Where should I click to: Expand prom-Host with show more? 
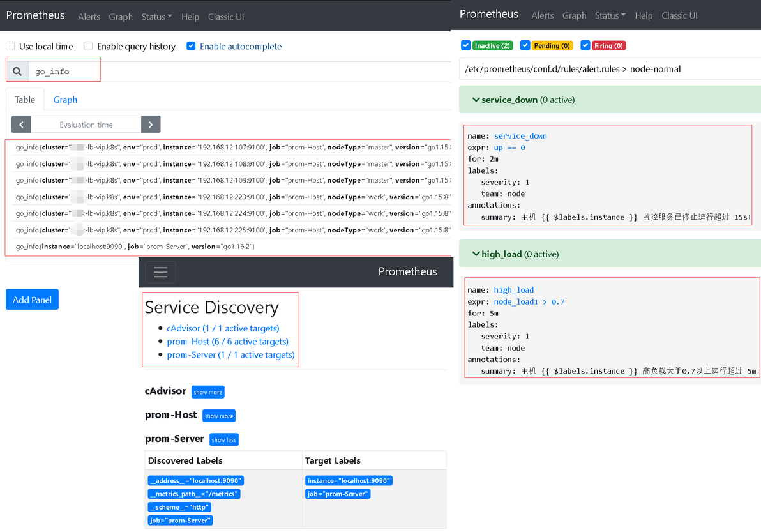tap(219, 416)
